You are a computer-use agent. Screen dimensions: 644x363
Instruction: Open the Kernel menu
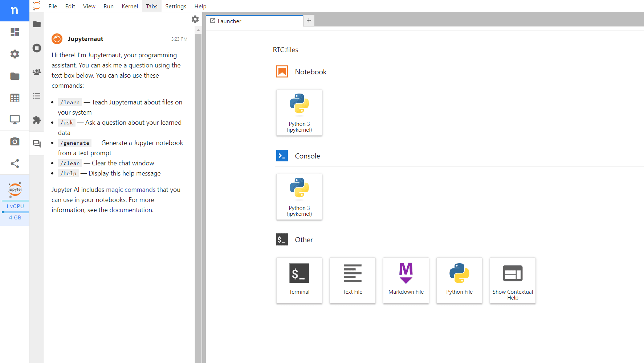tap(130, 6)
